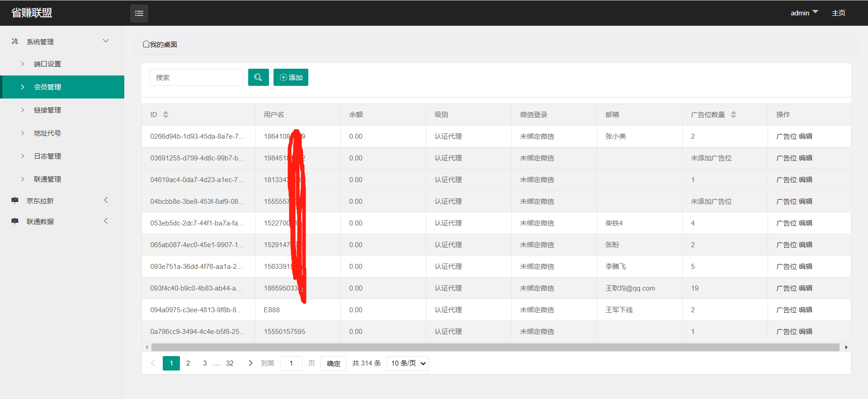Go to next page arrow
The image size is (868, 399).
click(x=250, y=363)
